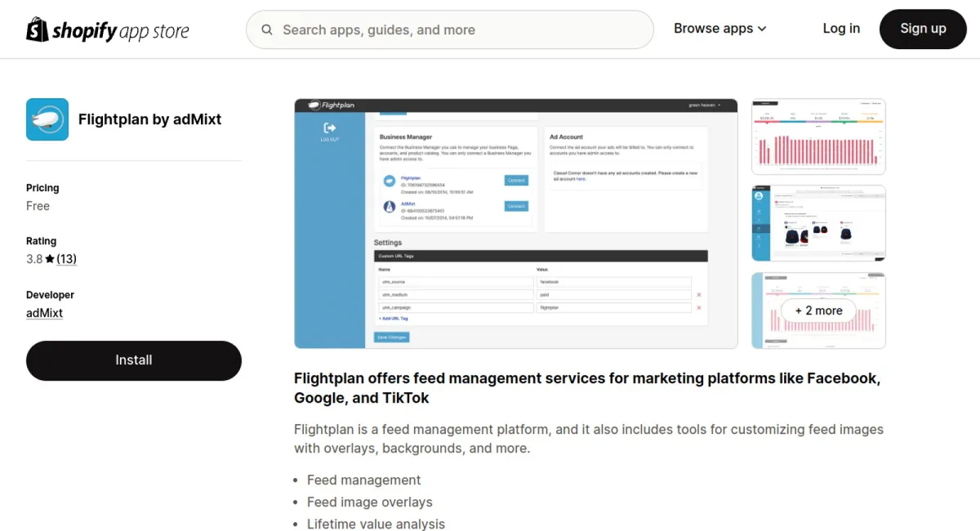This screenshot has width=980, height=531.
Task: Click the rating star icon
Action: click(50, 259)
